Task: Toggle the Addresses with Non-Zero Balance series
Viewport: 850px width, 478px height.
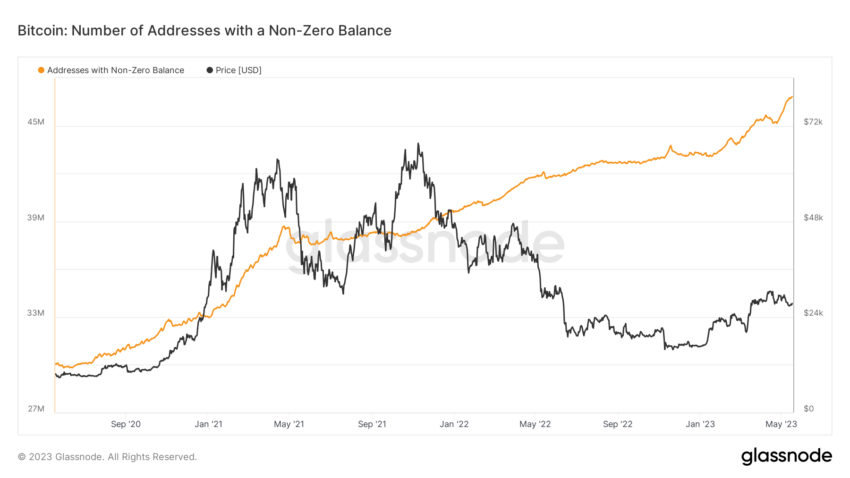Action: click(x=115, y=70)
